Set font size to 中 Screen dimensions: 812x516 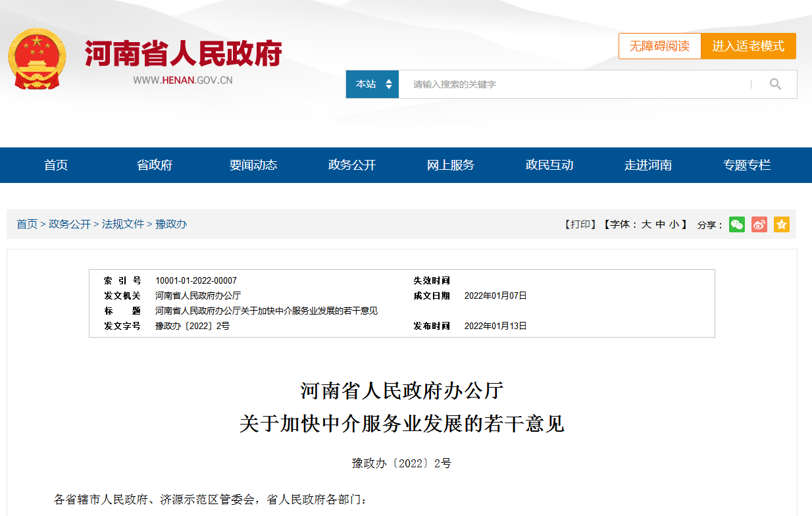click(x=660, y=224)
